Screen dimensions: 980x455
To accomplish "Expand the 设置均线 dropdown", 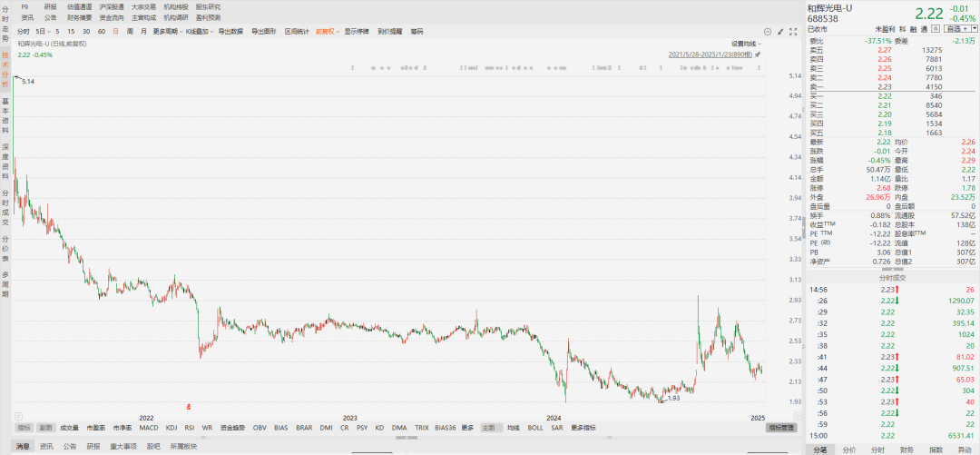I will [x=746, y=44].
